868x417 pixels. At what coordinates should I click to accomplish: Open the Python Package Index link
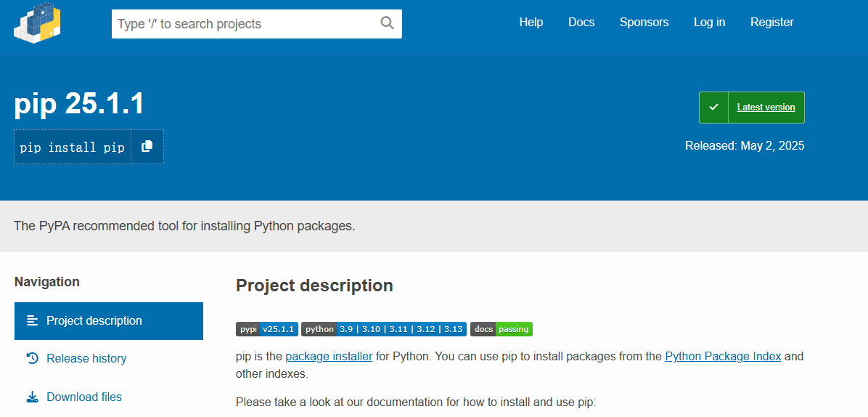pyautogui.click(x=723, y=356)
